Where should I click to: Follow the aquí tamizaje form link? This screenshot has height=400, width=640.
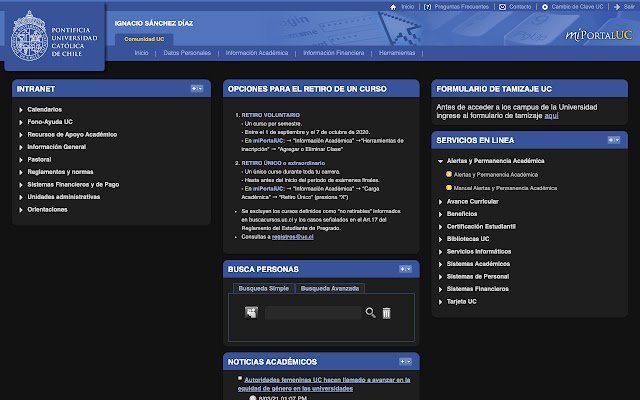551,116
